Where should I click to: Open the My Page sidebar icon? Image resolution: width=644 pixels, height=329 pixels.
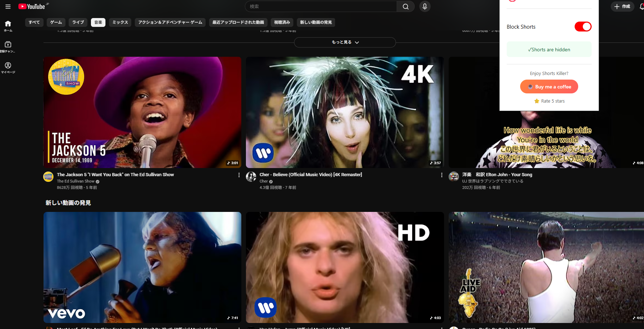[x=8, y=67]
